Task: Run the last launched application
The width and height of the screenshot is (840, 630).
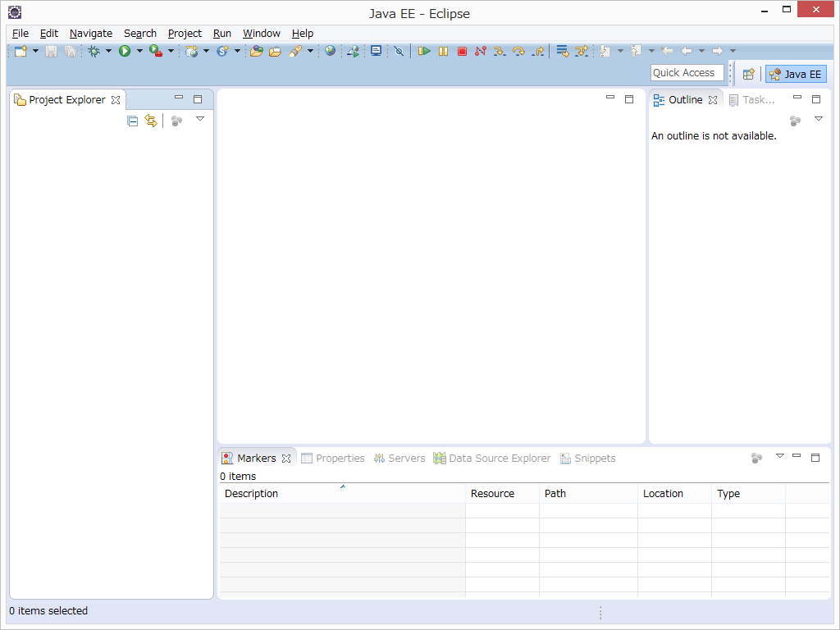Action: [125, 51]
